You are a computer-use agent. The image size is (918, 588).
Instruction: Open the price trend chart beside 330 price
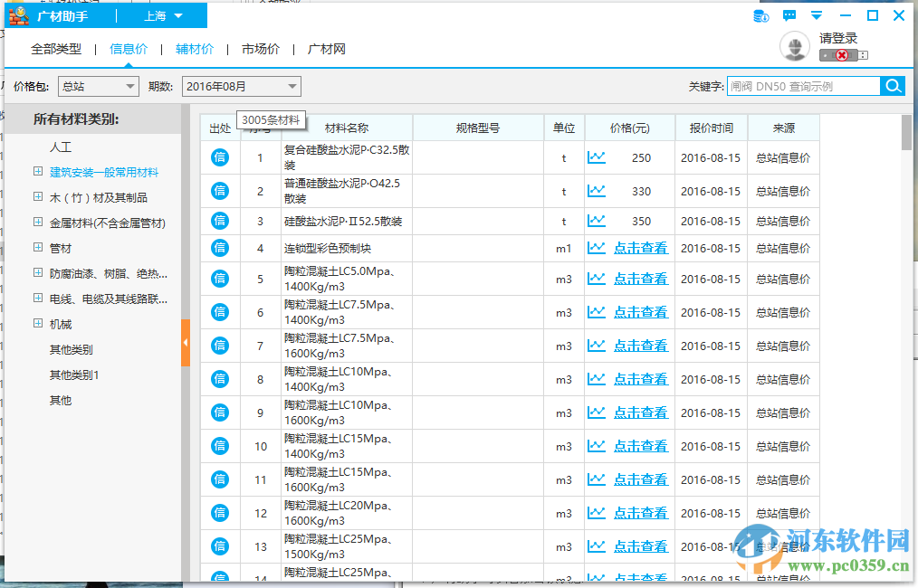point(597,191)
